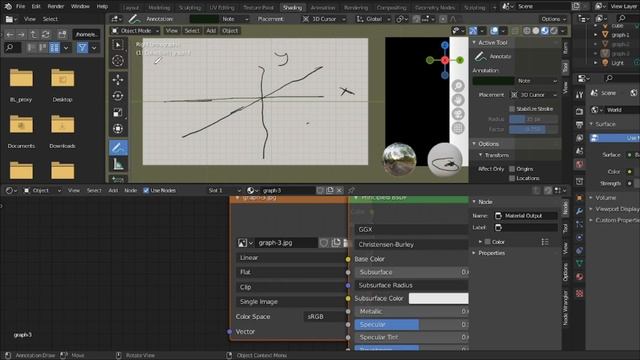Select the Cursor tool in viewport toolbar
Screen dimensions: 640x360
pyautogui.click(x=118, y=61)
